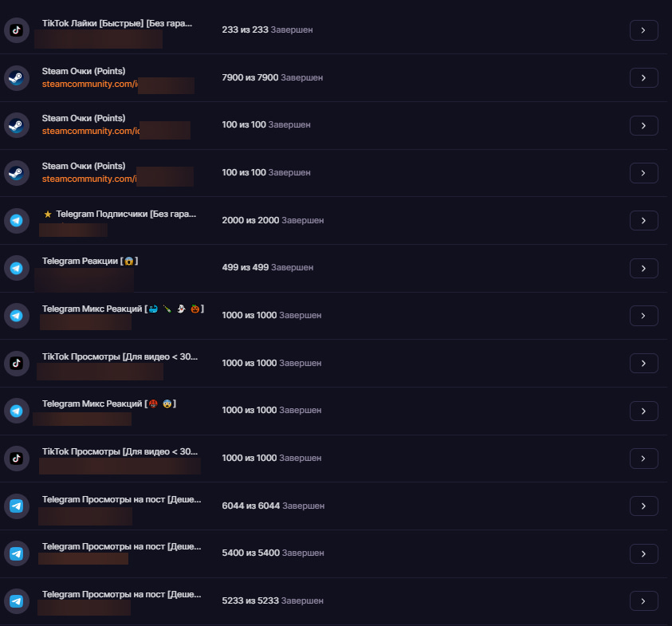Expand the 5400 из 5400 Telegram order
This screenshot has width=672, height=626.
644,554
